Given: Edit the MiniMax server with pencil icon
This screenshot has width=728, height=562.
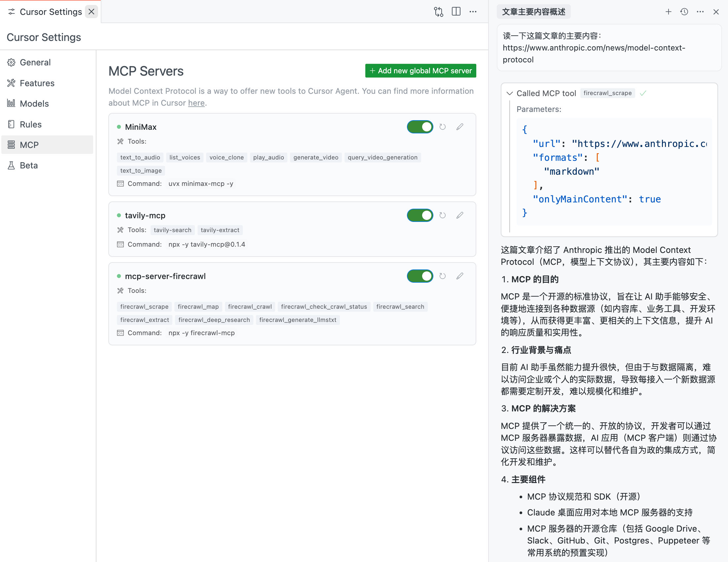Looking at the screenshot, I should pos(460,127).
